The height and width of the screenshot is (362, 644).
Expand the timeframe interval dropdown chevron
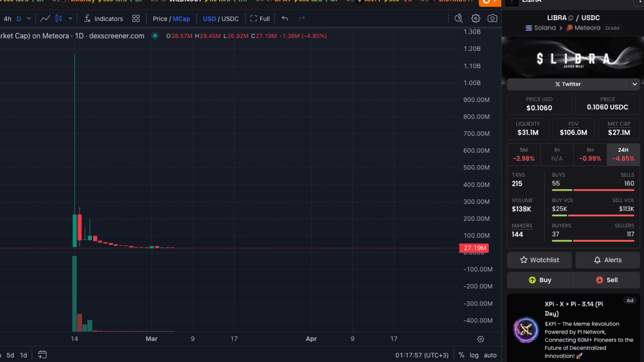[29, 18]
